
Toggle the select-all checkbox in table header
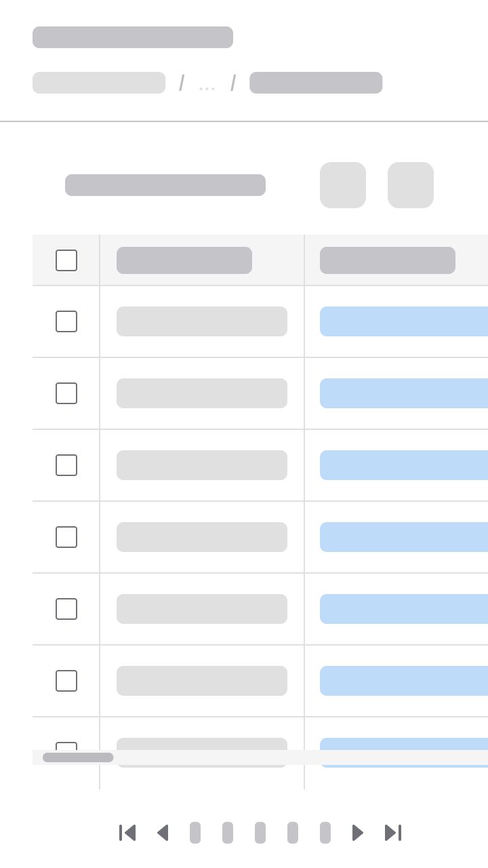[66, 260]
